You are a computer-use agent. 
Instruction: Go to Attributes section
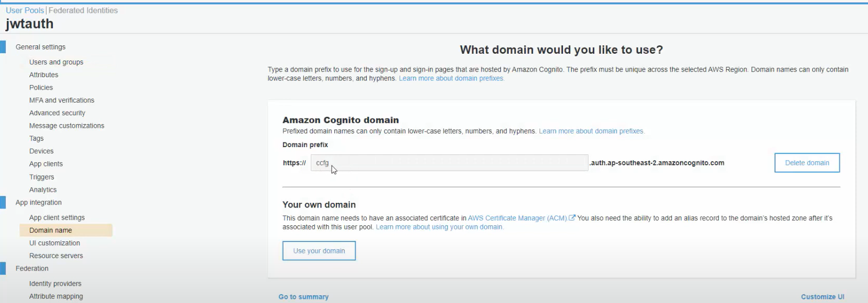44,75
